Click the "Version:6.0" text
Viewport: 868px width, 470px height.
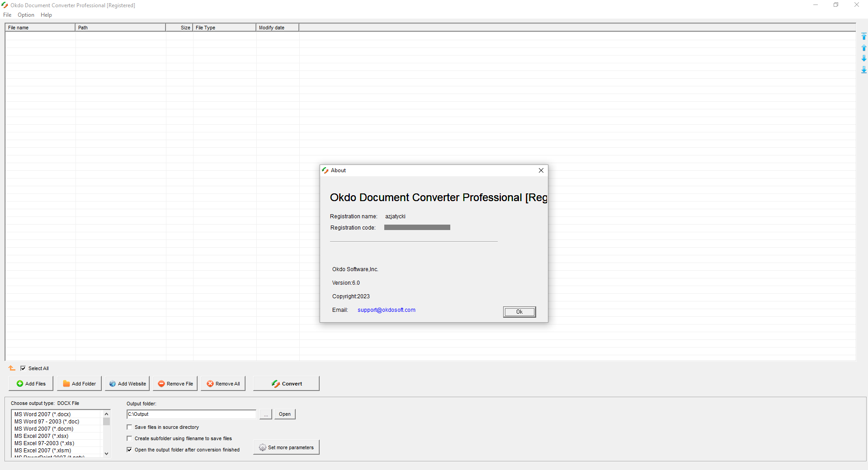346,283
